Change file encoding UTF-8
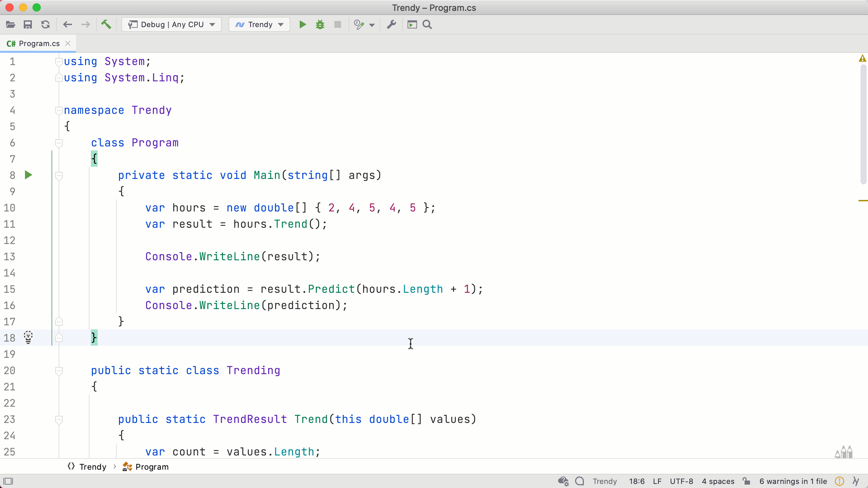This screenshot has height=488, width=868. pos(682,481)
